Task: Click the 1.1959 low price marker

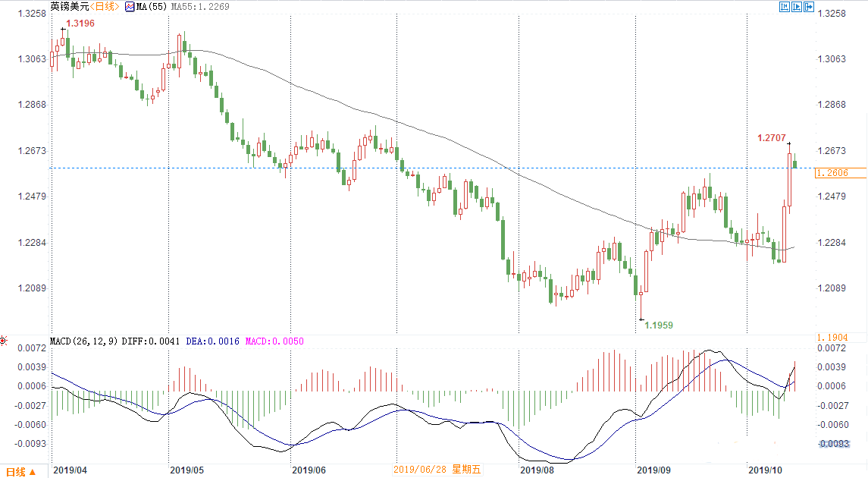Action: pyautogui.click(x=658, y=325)
